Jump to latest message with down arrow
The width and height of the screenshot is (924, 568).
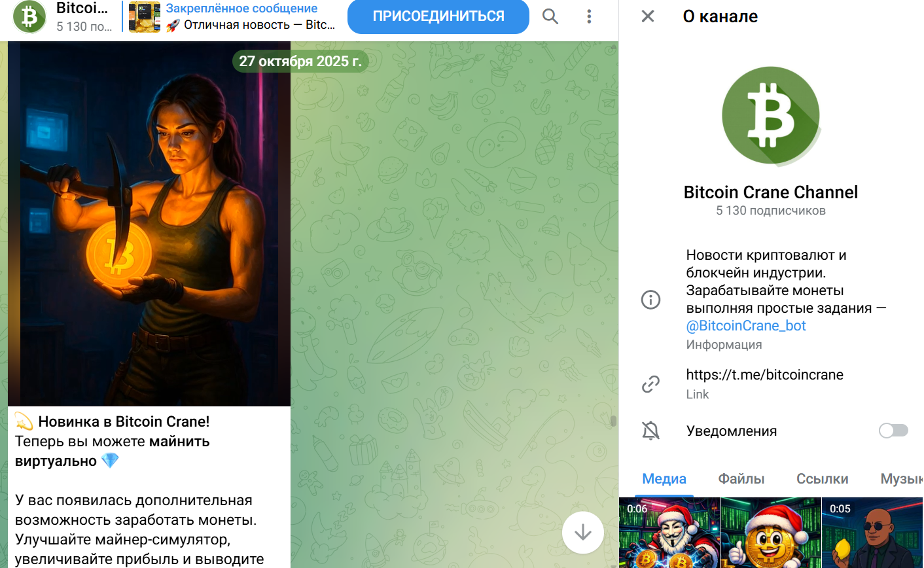[583, 533]
